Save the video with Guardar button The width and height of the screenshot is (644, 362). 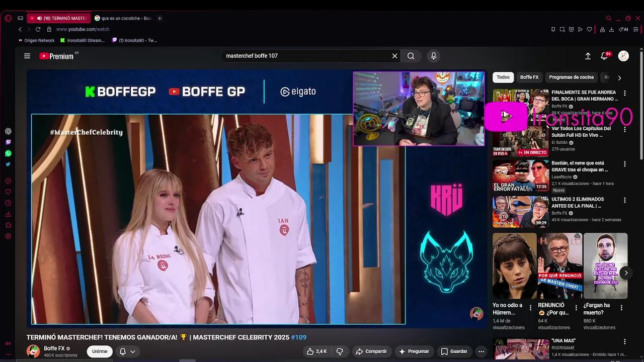click(454, 351)
